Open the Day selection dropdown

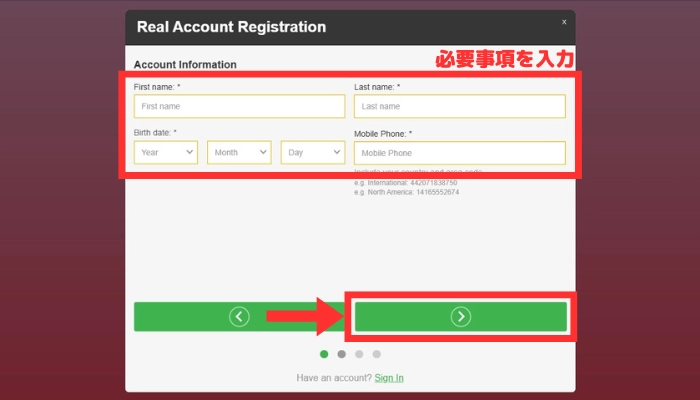point(312,153)
